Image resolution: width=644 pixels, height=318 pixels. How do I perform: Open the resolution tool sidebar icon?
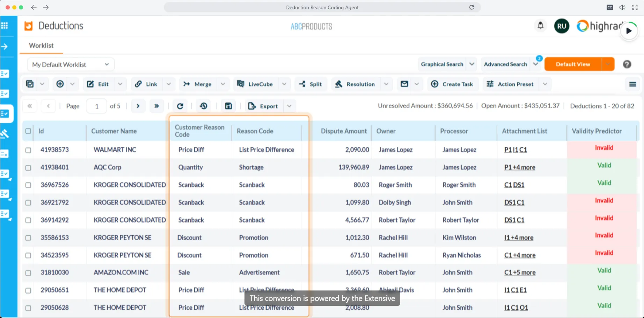[x=5, y=134]
